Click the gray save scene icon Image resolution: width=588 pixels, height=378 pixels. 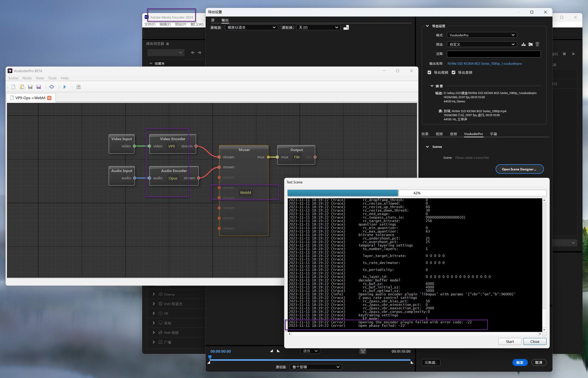[x=30, y=87]
